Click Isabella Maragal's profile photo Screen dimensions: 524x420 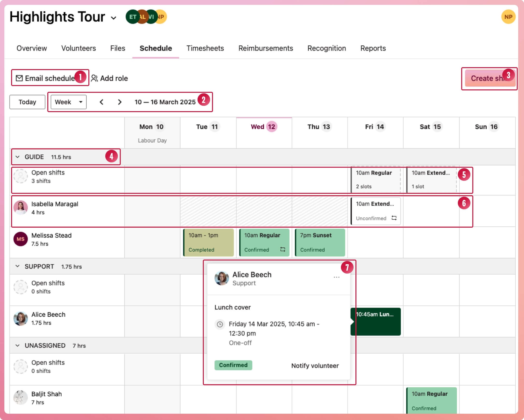(21, 207)
